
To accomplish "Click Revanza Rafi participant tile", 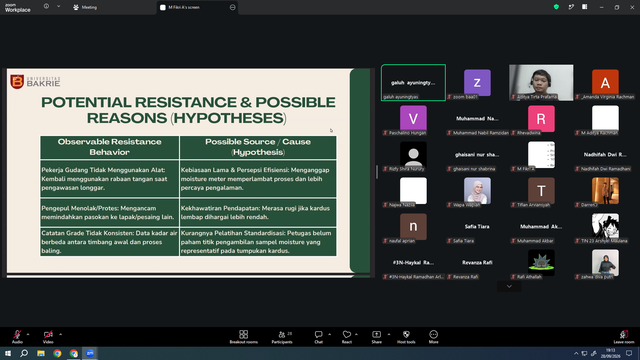I will [x=477, y=262].
